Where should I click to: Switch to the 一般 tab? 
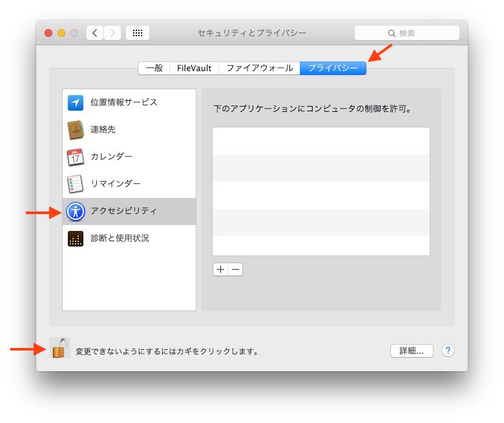click(154, 68)
